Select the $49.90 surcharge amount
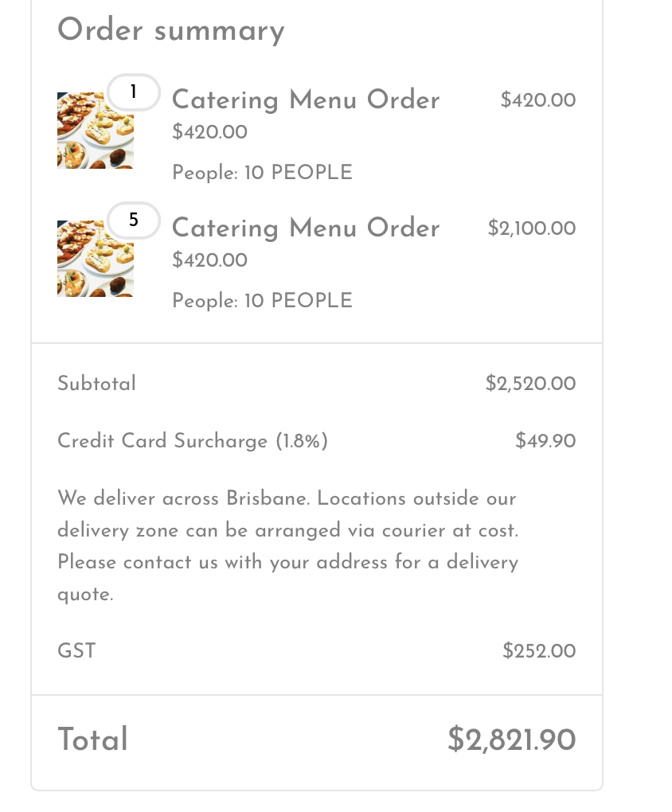672x812 pixels. click(545, 441)
